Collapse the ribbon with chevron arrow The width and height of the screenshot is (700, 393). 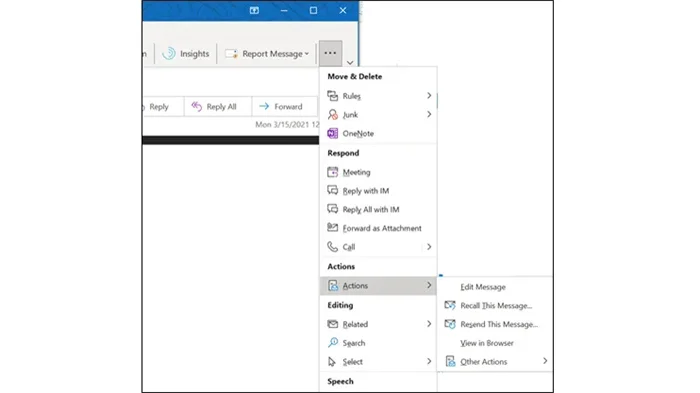[350, 63]
